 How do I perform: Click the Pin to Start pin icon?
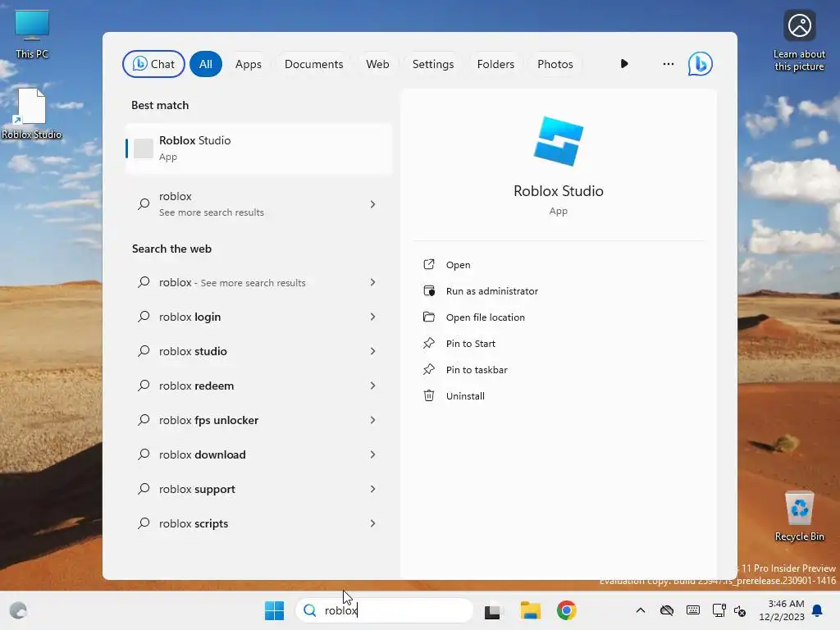click(x=429, y=343)
